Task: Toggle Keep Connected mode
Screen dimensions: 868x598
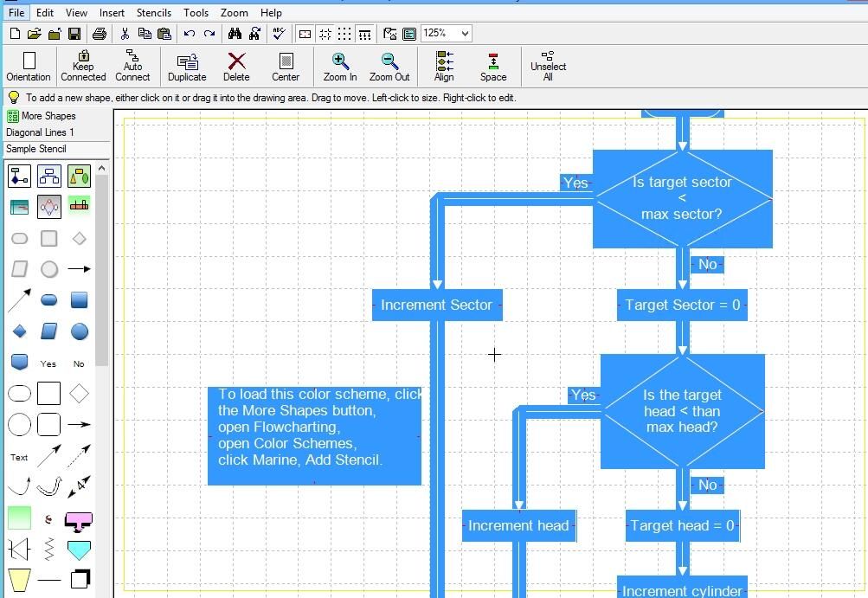Action: [x=83, y=65]
